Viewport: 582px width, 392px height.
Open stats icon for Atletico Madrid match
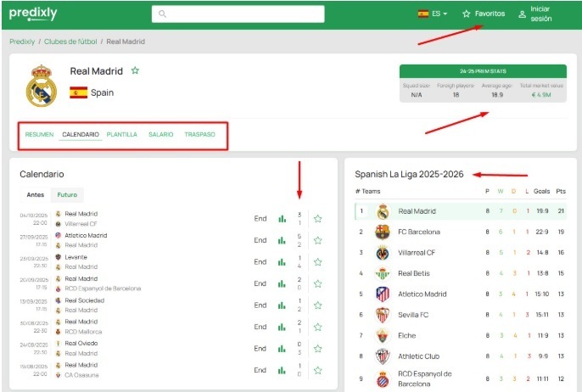(x=283, y=240)
